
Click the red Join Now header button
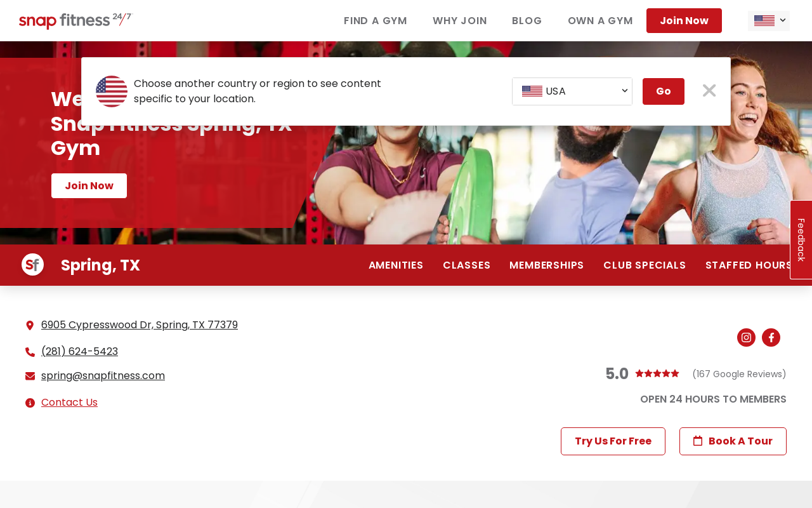[x=684, y=20]
